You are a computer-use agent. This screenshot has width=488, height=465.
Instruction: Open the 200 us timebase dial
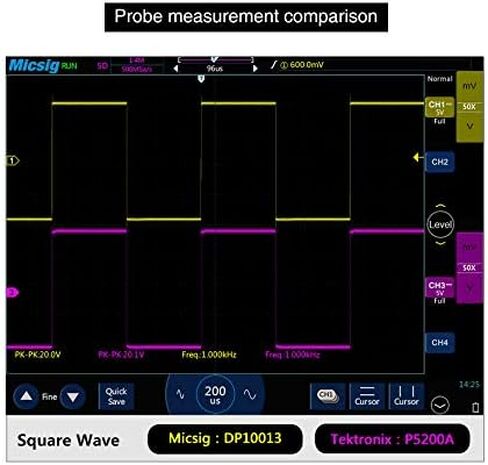coord(215,394)
